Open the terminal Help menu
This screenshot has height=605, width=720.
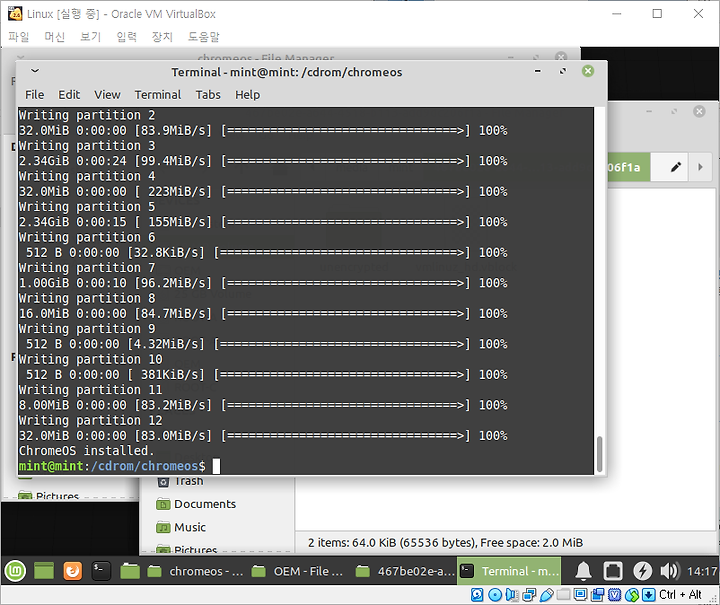(x=248, y=95)
